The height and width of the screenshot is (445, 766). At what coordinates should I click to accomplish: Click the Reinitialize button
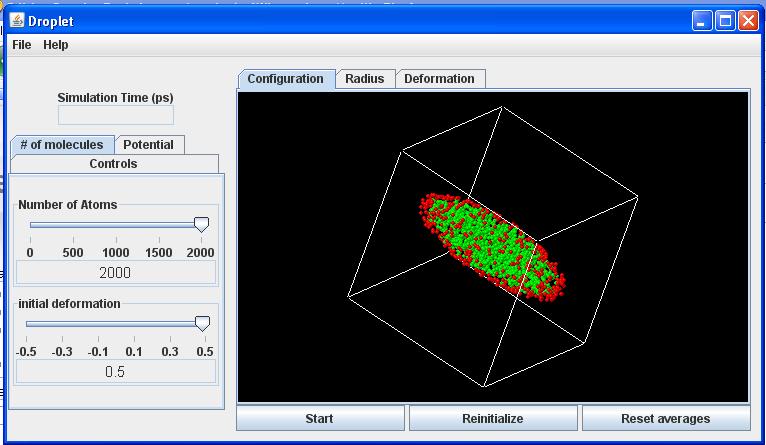tap(493, 419)
